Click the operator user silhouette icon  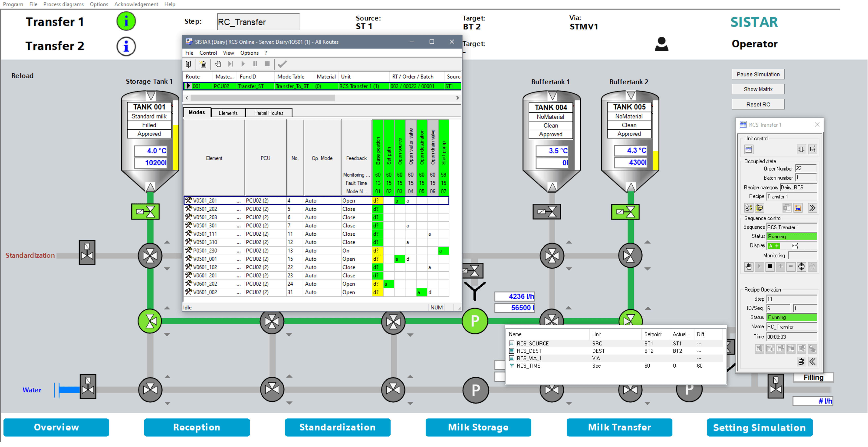(x=661, y=44)
